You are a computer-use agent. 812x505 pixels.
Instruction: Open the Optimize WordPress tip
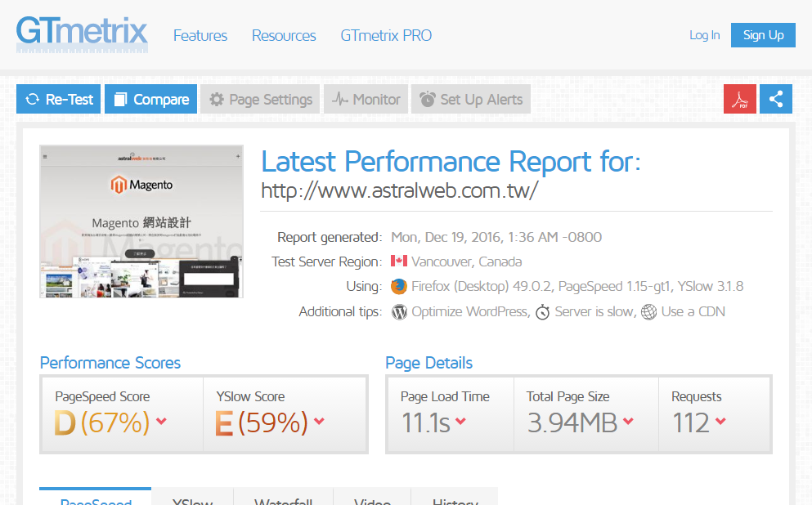[x=469, y=311]
